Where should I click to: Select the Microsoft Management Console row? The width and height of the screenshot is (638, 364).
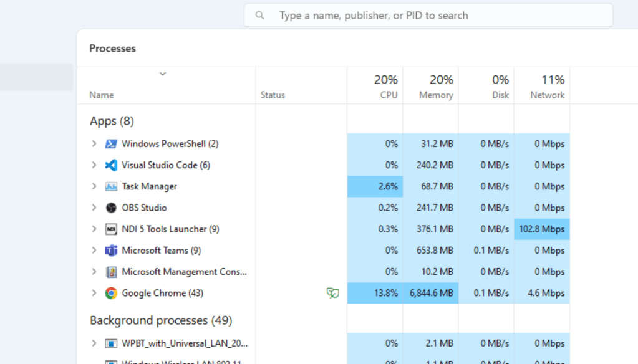pyautogui.click(x=324, y=272)
